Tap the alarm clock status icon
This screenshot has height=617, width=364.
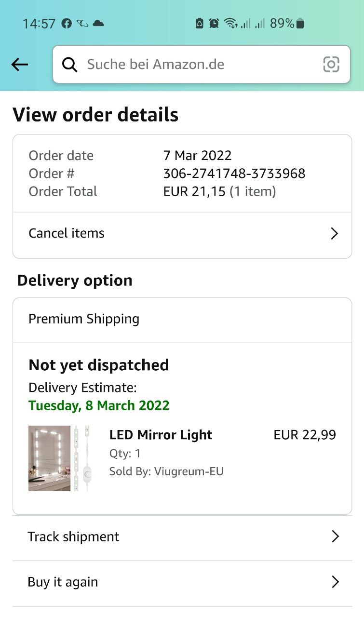pyautogui.click(x=214, y=23)
